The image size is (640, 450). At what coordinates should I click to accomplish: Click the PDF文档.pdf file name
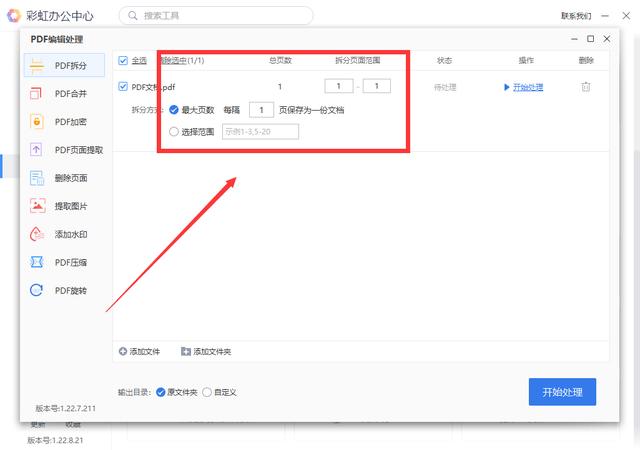(x=153, y=87)
